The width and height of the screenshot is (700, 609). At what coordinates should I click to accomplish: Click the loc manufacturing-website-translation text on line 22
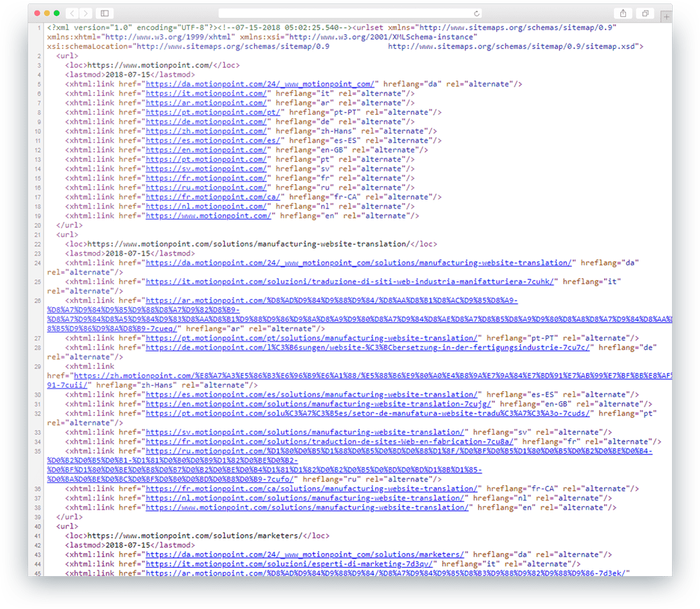point(248,244)
